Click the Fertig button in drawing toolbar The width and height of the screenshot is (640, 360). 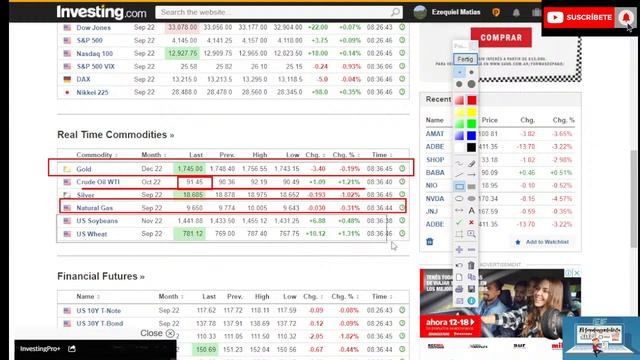pos(465,59)
